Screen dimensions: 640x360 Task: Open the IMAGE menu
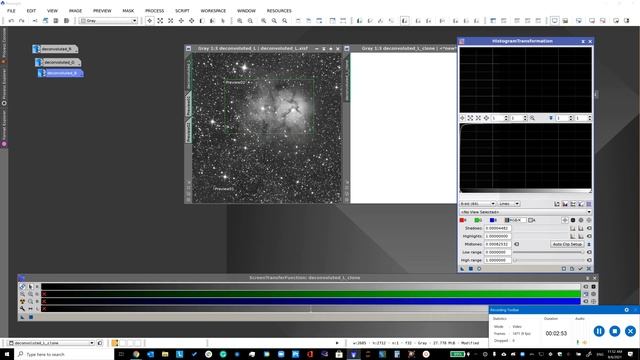click(x=75, y=11)
